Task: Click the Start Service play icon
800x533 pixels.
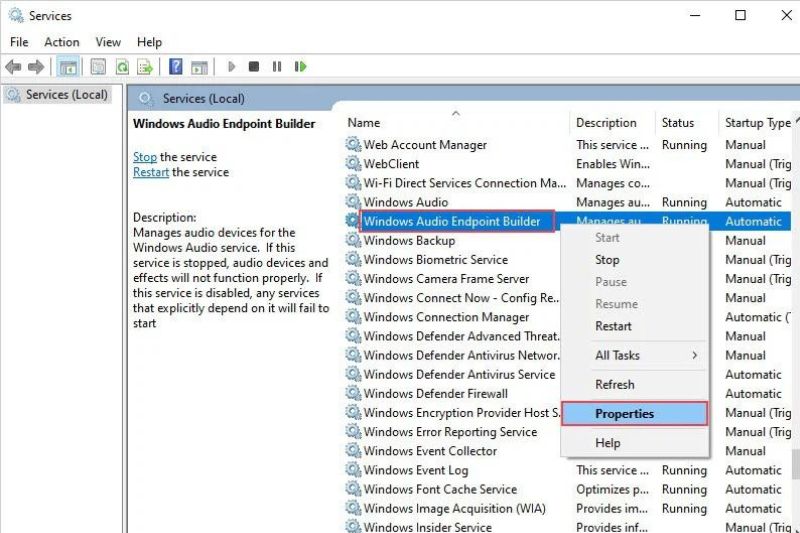Action: click(x=231, y=66)
